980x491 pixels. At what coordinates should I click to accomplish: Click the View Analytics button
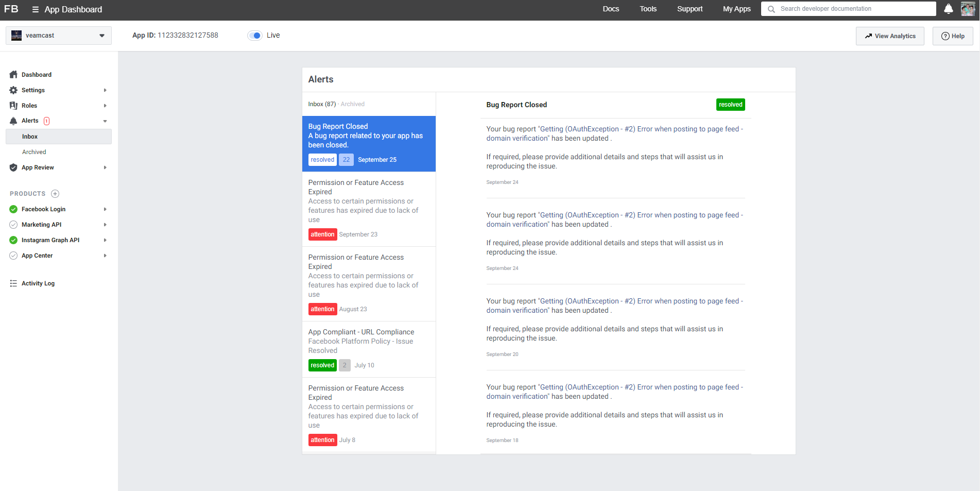(x=890, y=36)
